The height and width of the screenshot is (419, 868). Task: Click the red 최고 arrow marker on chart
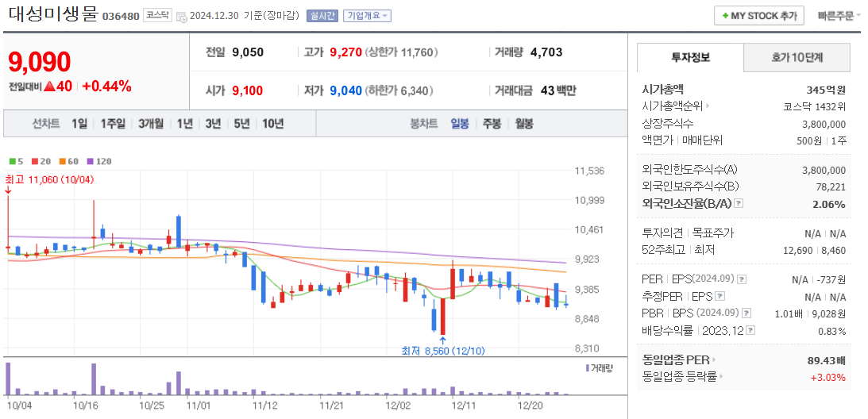(8, 190)
